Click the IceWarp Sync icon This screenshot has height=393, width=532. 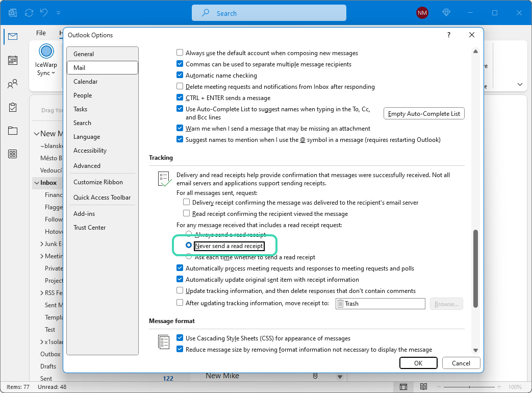pos(46,51)
